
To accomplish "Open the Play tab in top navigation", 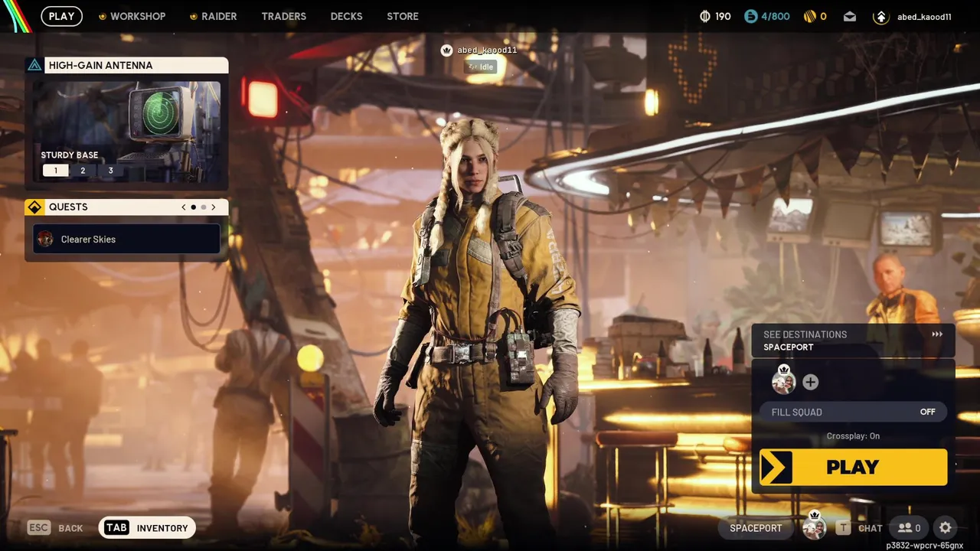I will [x=62, y=16].
